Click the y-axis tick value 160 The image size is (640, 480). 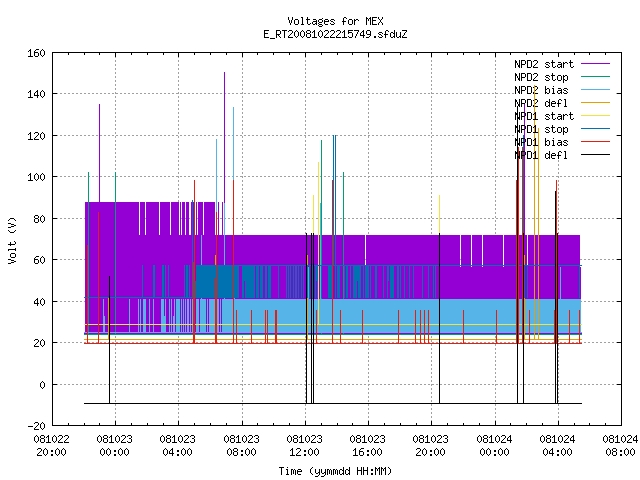36,53
